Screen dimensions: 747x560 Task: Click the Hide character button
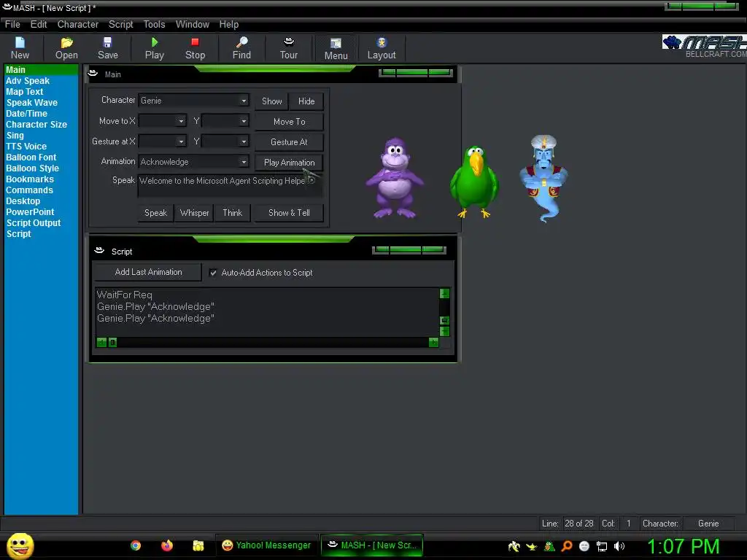[x=306, y=101]
